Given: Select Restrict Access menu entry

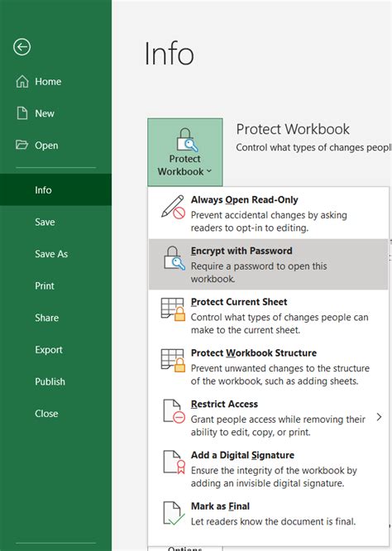Looking at the screenshot, I should (268, 417).
